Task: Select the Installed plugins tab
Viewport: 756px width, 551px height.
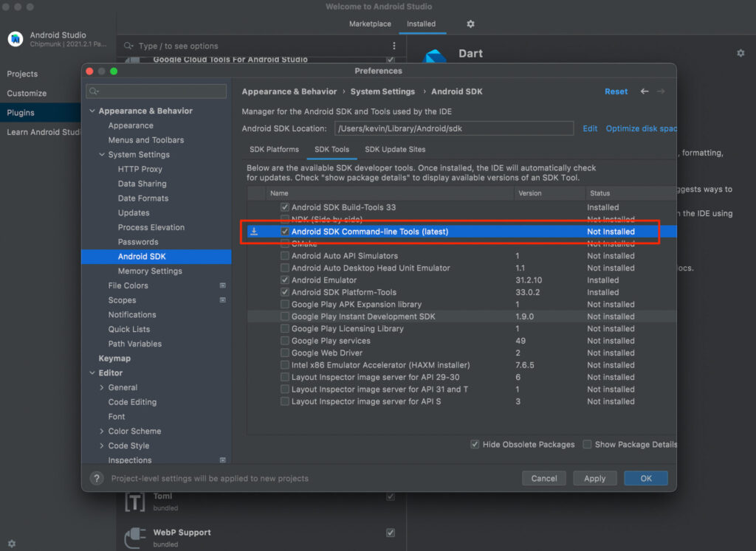Action: tap(421, 24)
